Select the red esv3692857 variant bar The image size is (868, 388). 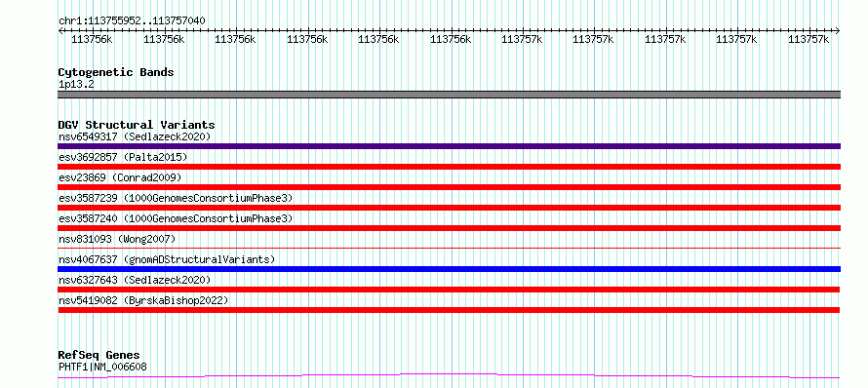449,167
